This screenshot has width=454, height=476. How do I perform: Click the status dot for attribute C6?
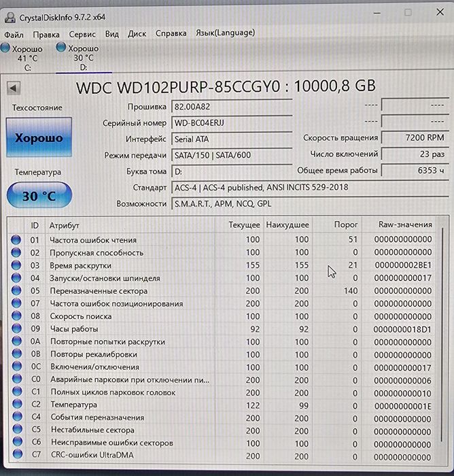tap(18, 442)
